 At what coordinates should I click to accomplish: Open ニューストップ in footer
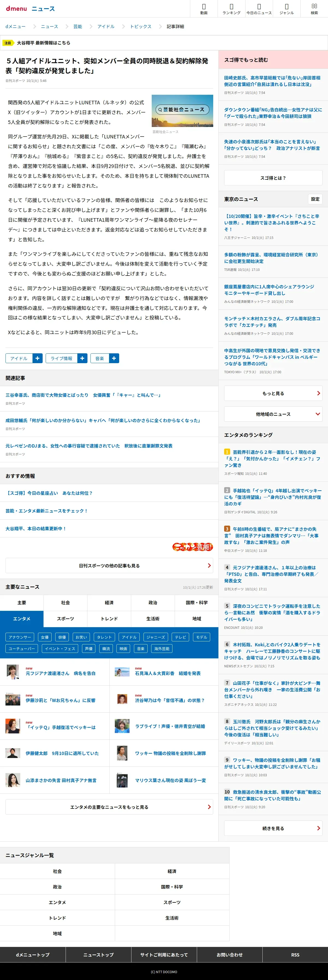point(98,955)
